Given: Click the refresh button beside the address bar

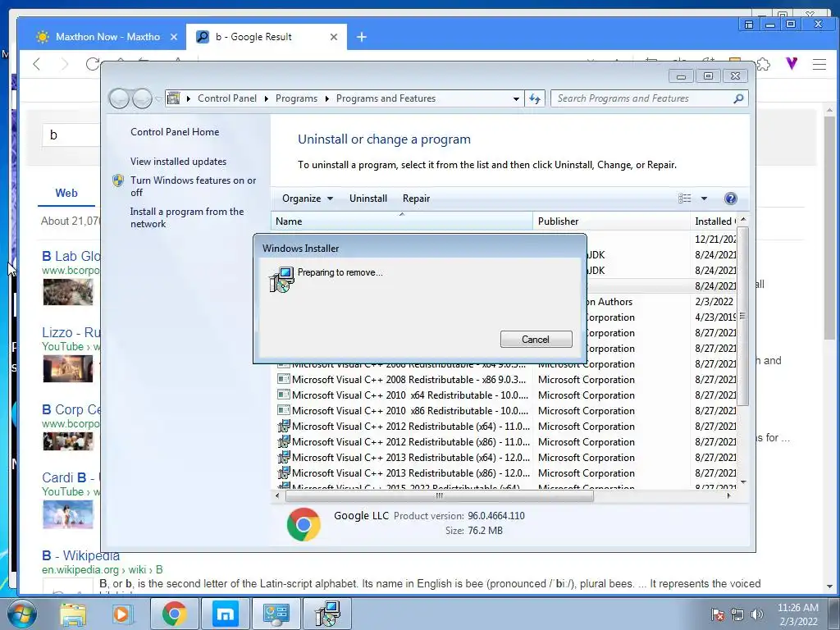Looking at the screenshot, I should click(x=535, y=98).
